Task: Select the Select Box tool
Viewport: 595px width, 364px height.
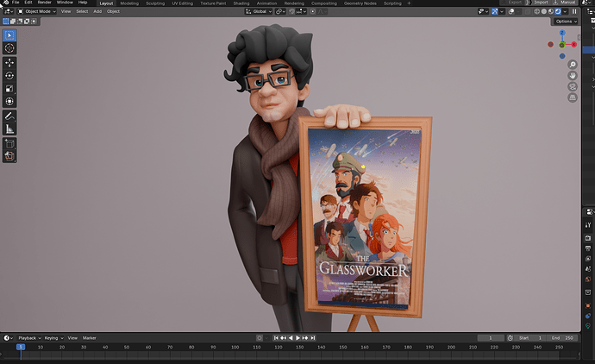Action: 9,35
